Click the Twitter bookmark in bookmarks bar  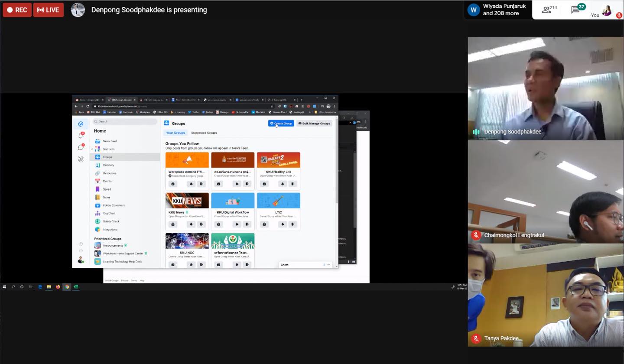[194, 112]
